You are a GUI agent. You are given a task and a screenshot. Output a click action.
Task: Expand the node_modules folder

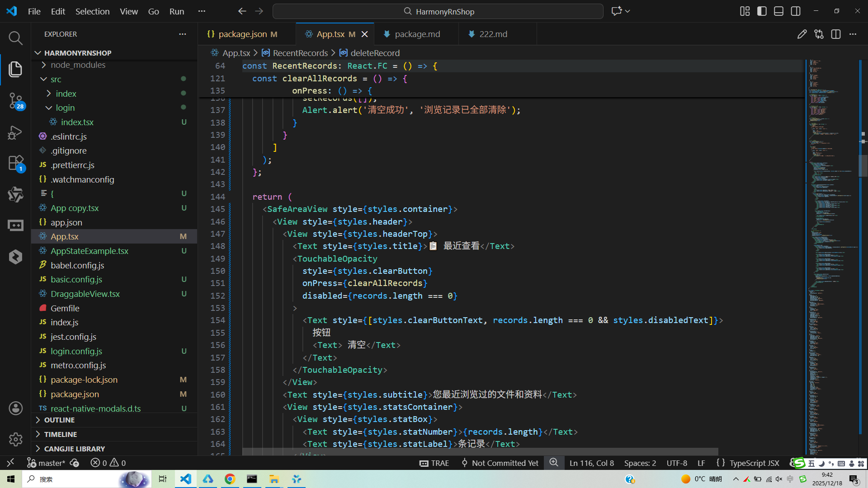(x=78, y=65)
